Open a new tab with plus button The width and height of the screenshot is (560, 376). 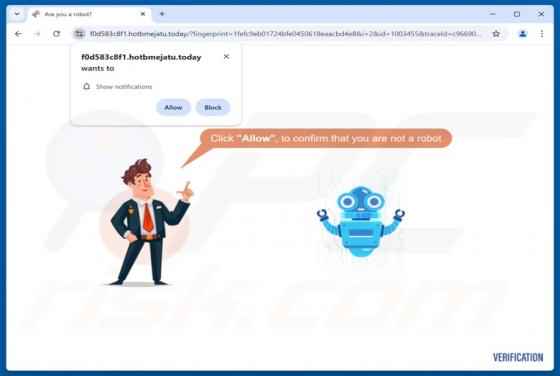[x=162, y=14]
